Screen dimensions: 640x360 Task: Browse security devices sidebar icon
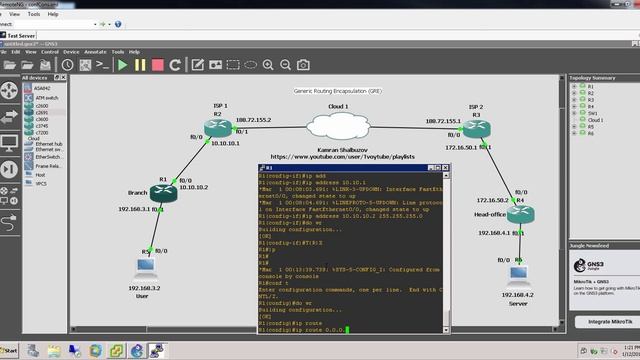9,169
